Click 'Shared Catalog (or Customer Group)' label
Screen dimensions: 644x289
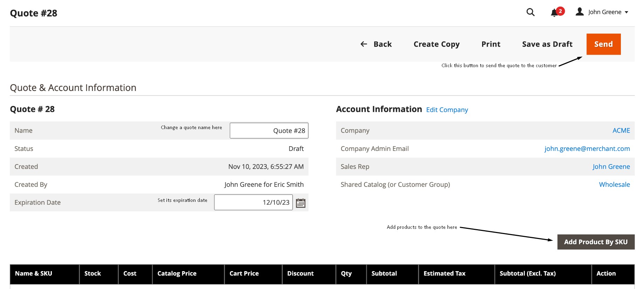pos(395,184)
